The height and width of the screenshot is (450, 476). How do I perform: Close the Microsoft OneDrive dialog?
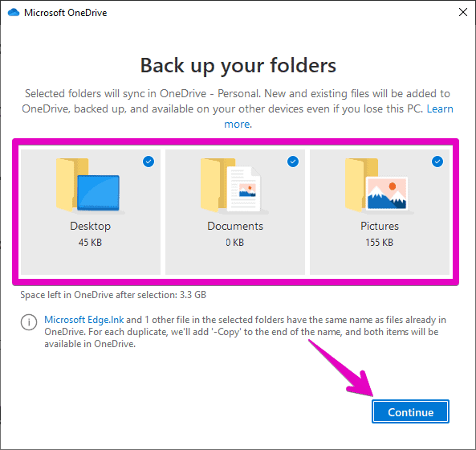pos(463,12)
